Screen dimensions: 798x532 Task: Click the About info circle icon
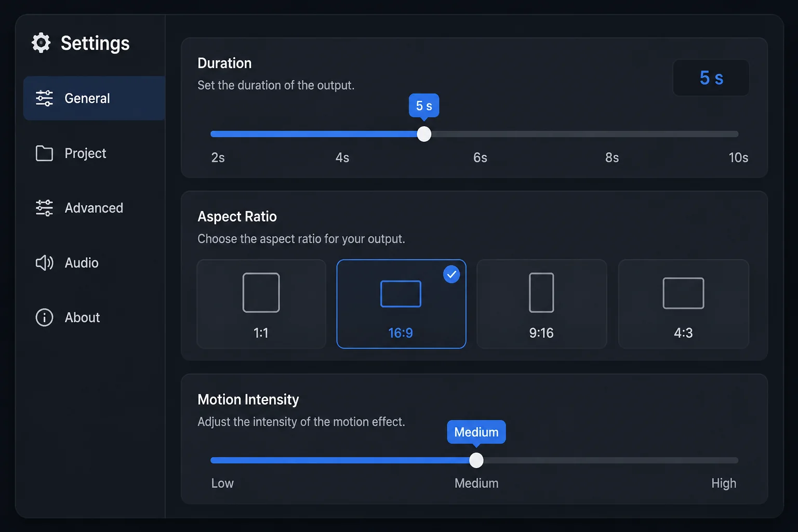click(x=44, y=317)
